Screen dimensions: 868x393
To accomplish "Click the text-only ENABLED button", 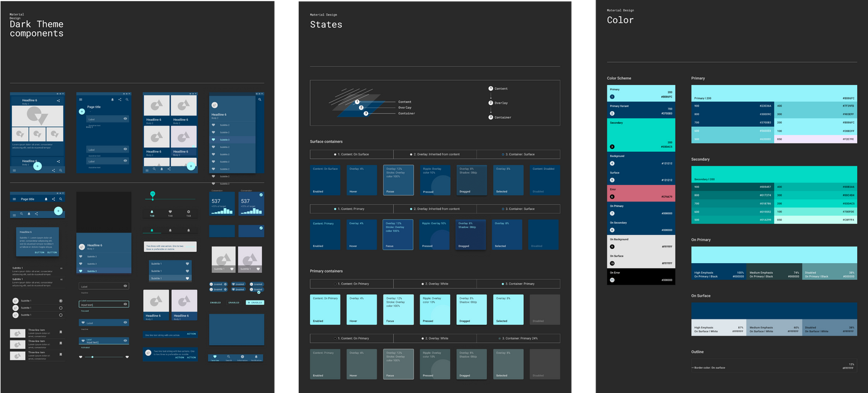I will tap(216, 302).
